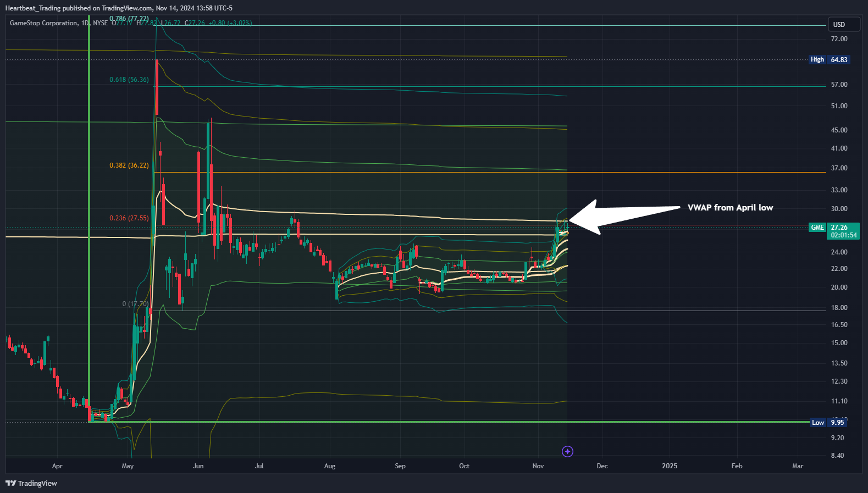The image size is (868, 493).
Task: Click the Jul label on the time axis
Action: tap(259, 466)
